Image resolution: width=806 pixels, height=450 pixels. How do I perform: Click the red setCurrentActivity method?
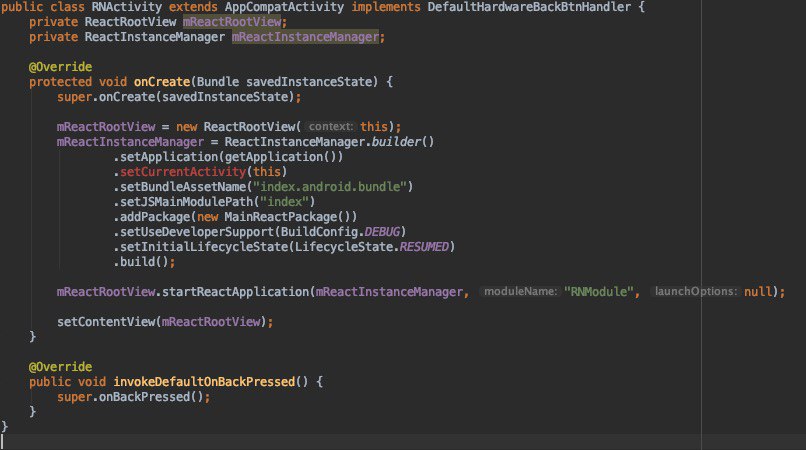(183, 172)
